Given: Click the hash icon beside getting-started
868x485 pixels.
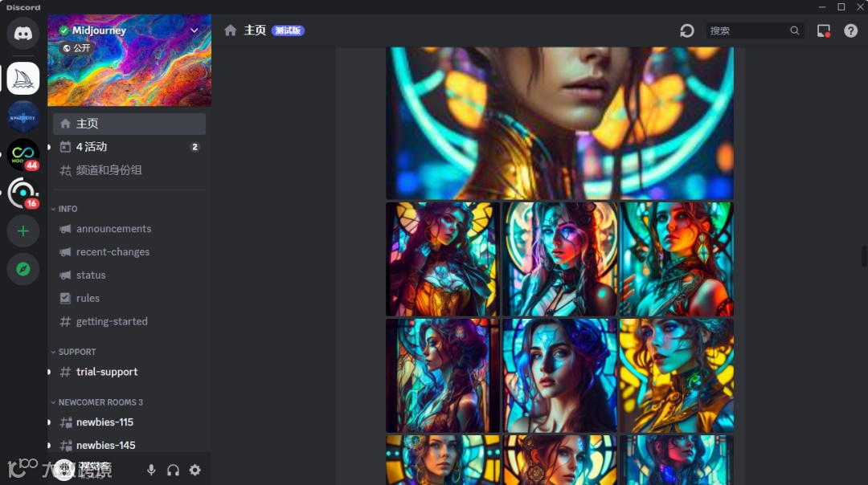Looking at the screenshot, I should point(65,321).
